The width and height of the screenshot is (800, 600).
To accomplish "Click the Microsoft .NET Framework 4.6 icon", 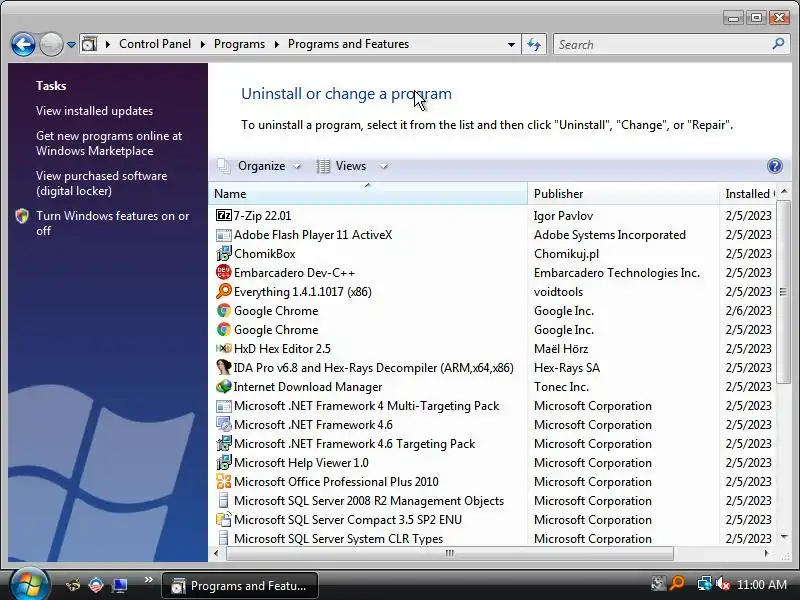I will tap(223, 424).
